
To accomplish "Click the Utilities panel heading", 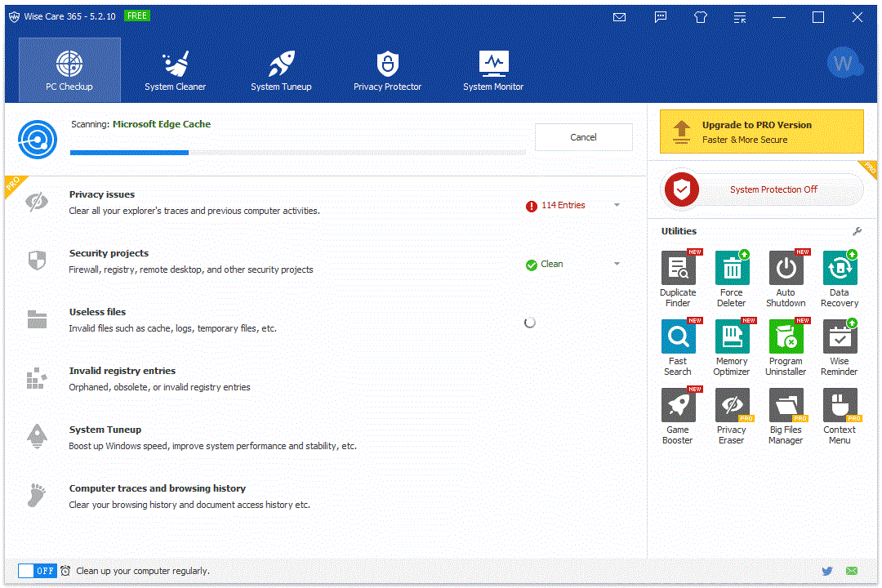I will click(679, 231).
